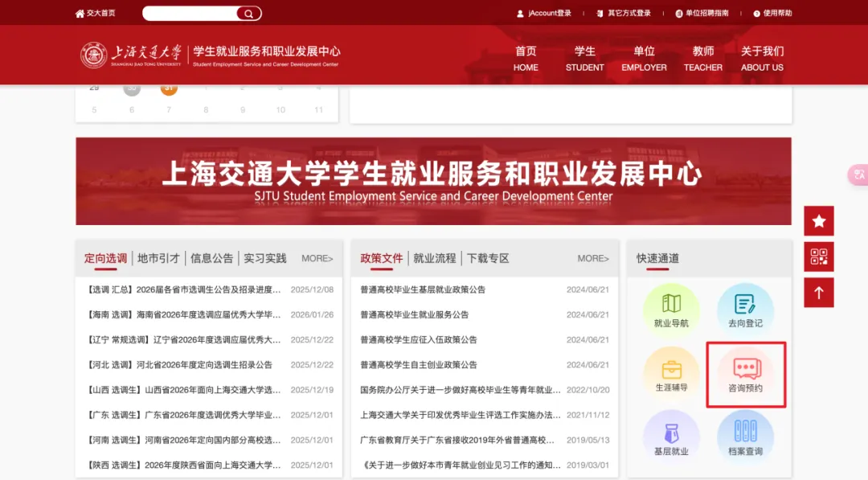The width and height of the screenshot is (868, 480).
Task: Open 广东省教育厅关于广东省接收2019年 document
Action: [457, 440]
